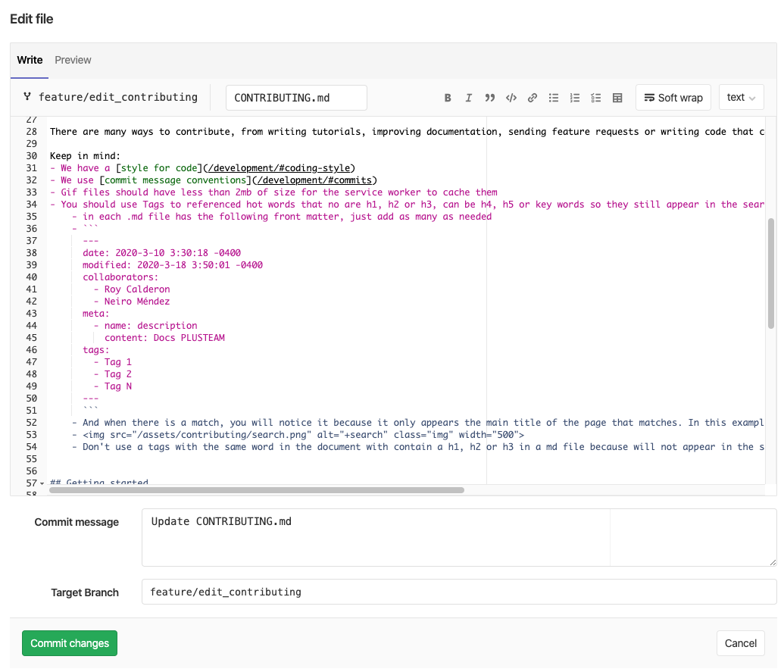
Task: Click the Commit changes button
Action: (x=70, y=643)
